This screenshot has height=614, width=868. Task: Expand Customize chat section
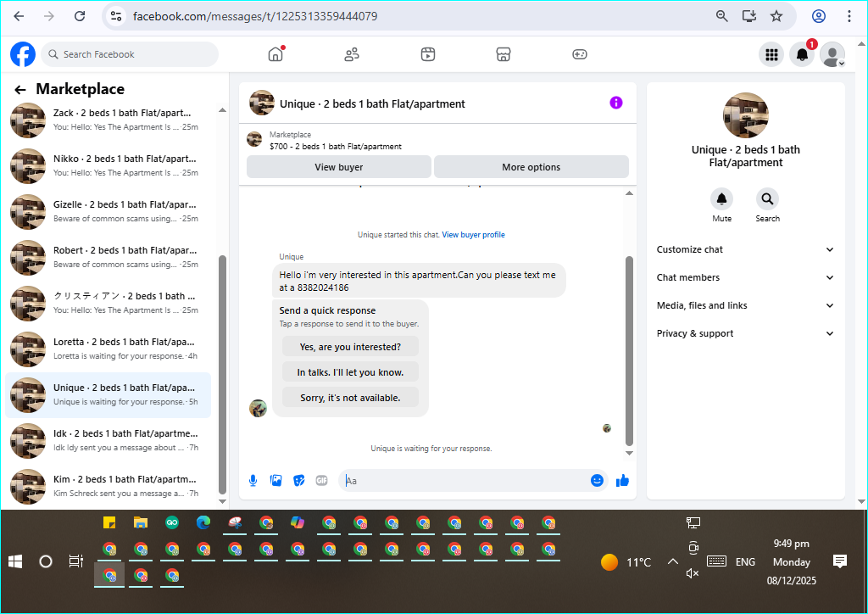coord(745,249)
